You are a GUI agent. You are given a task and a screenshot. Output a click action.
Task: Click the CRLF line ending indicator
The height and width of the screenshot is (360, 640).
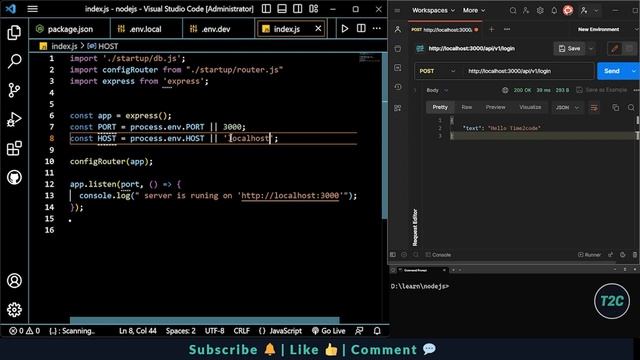click(242, 331)
